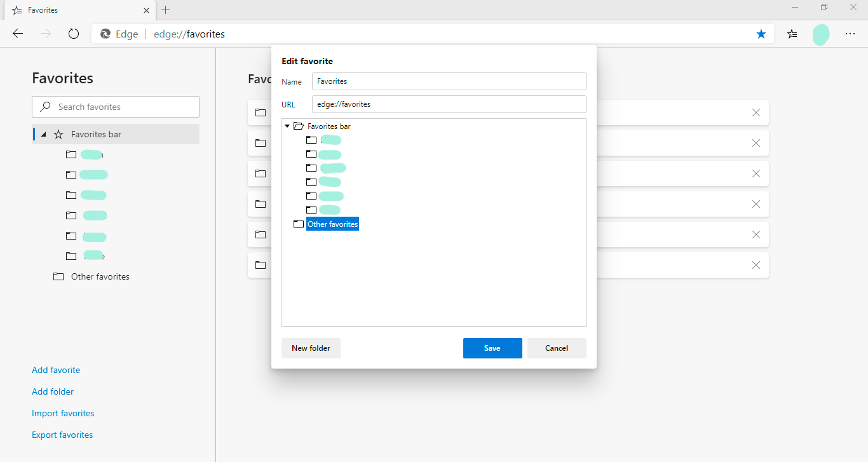Viewport: 868px width, 462px height.
Task: Click the Add favorite link
Action: 56,369
